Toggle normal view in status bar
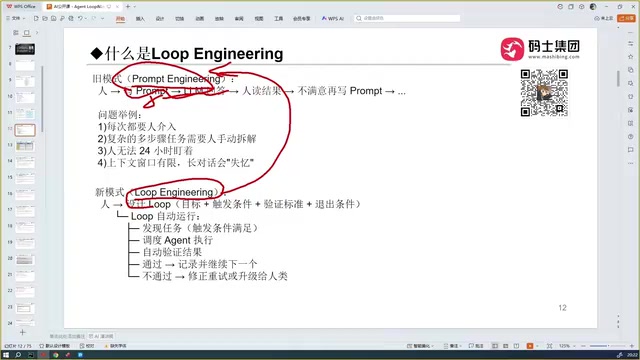 point(495,346)
